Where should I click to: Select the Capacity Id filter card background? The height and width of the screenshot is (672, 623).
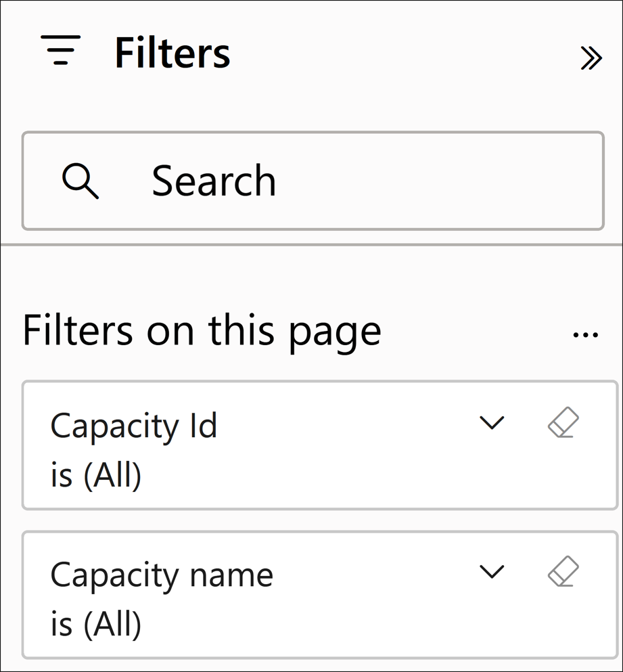[x=338, y=474]
